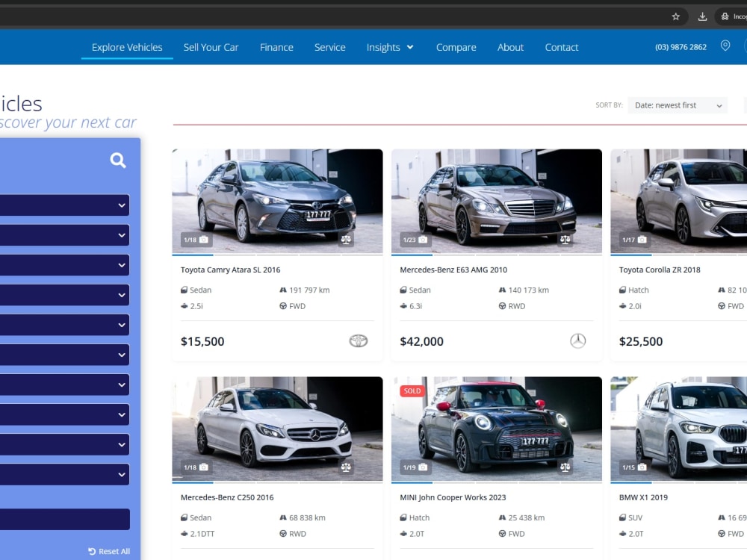Click the white Mercedes C250 photo thumbnail
The image size is (747, 560).
click(277, 429)
